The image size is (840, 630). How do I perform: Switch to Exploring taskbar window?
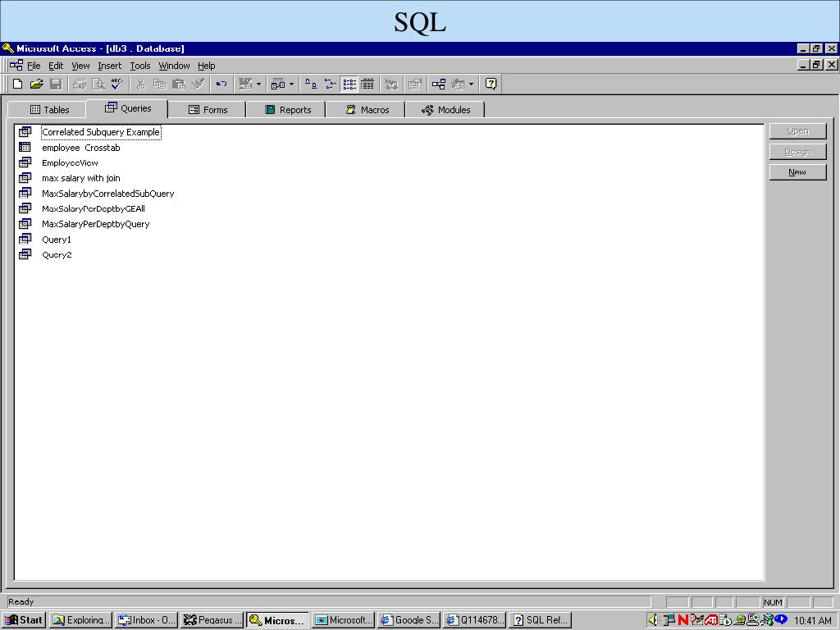[81, 620]
